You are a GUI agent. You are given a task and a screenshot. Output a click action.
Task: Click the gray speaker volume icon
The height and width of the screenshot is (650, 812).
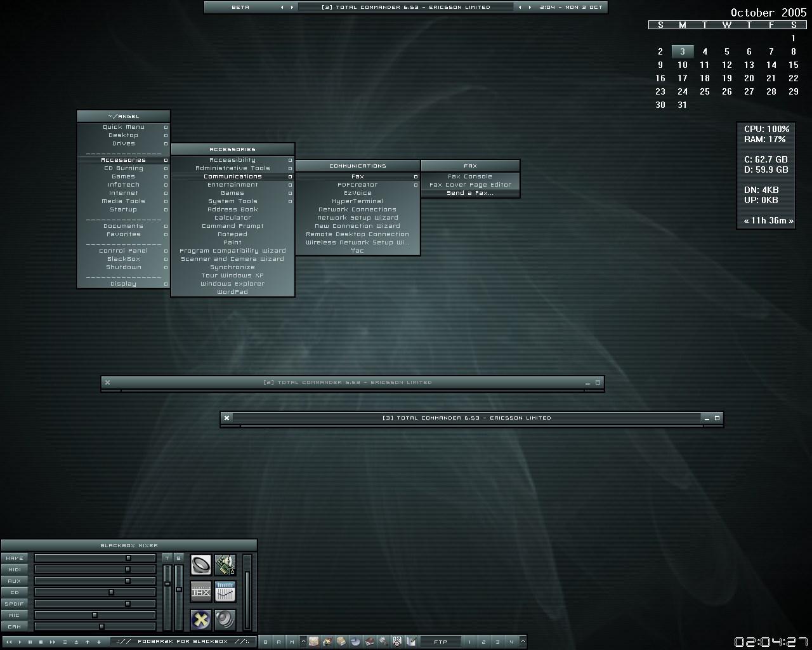[x=225, y=620]
